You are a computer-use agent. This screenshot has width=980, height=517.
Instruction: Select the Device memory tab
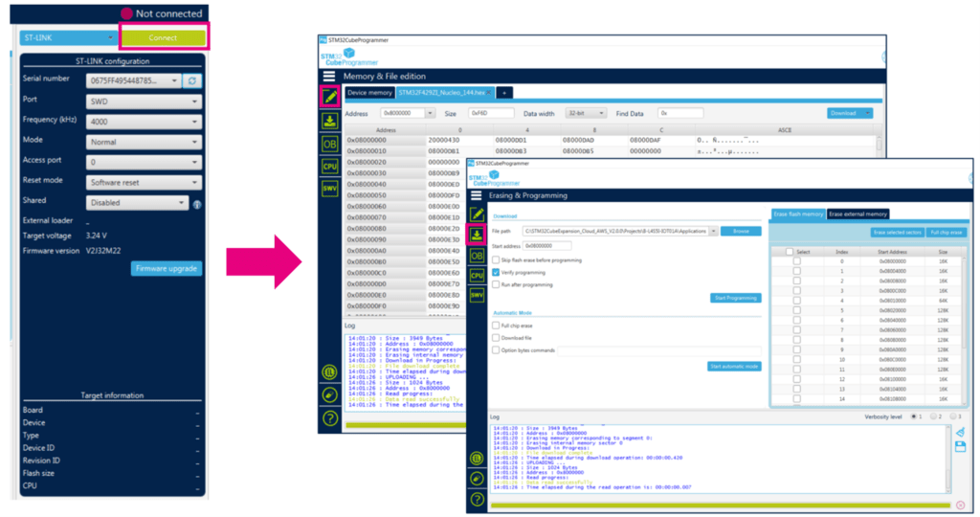pyautogui.click(x=369, y=93)
